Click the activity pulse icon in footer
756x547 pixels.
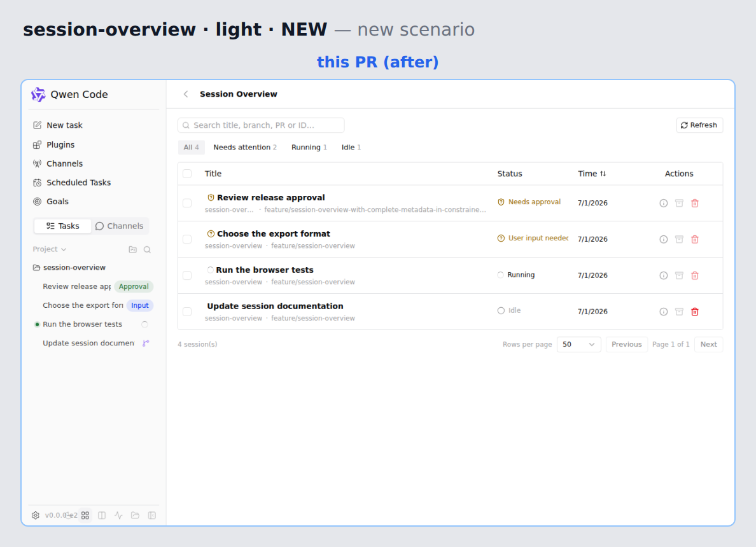tap(118, 515)
